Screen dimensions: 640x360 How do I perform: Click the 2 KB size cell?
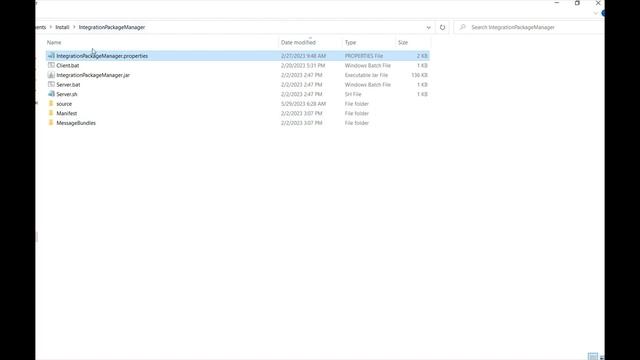pyautogui.click(x=422, y=56)
